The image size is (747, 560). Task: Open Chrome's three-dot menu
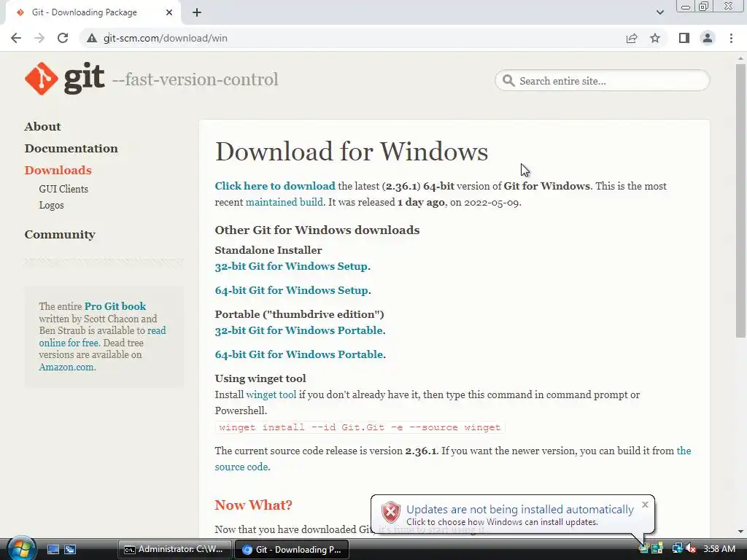[x=731, y=38]
